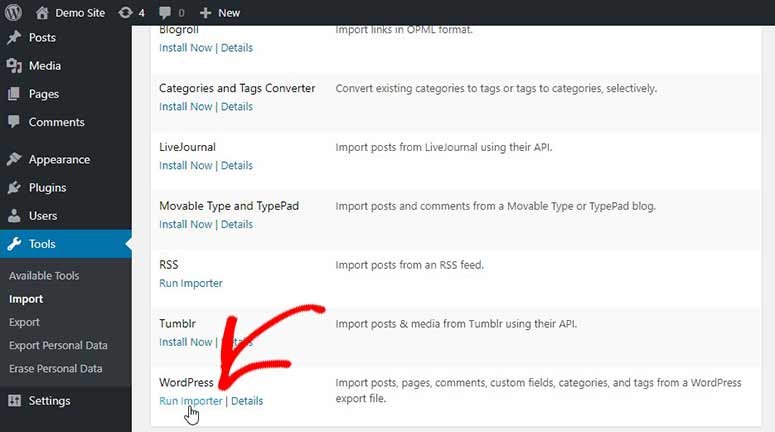Image resolution: width=775 pixels, height=432 pixels.
Task: Click the Tumblr importer title
Action: click(x=177, y=324)
